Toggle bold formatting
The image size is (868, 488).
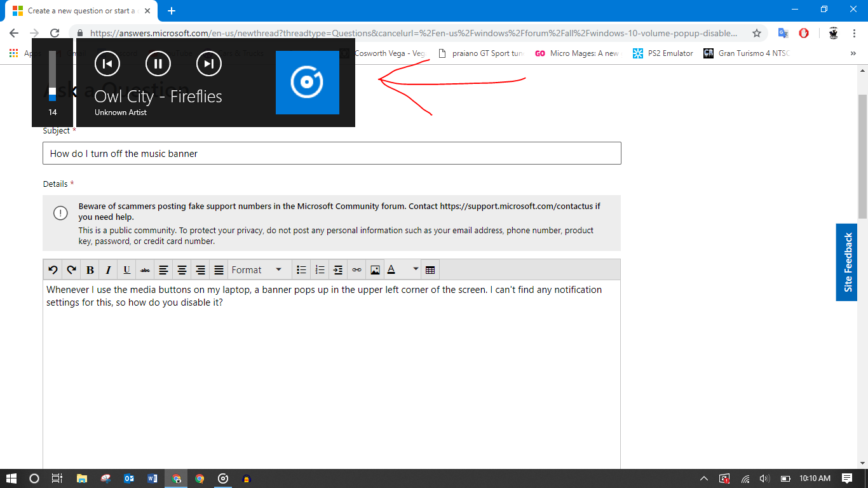[x=90, y=270]
